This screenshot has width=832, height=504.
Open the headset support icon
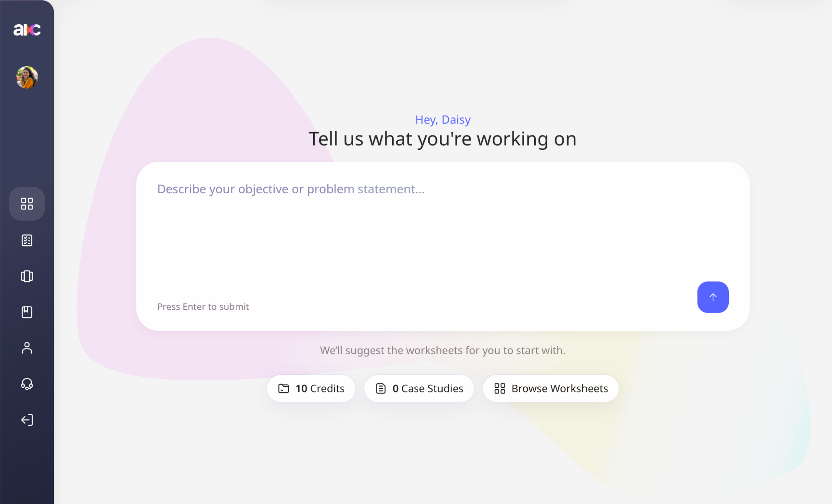pos(27,384)
